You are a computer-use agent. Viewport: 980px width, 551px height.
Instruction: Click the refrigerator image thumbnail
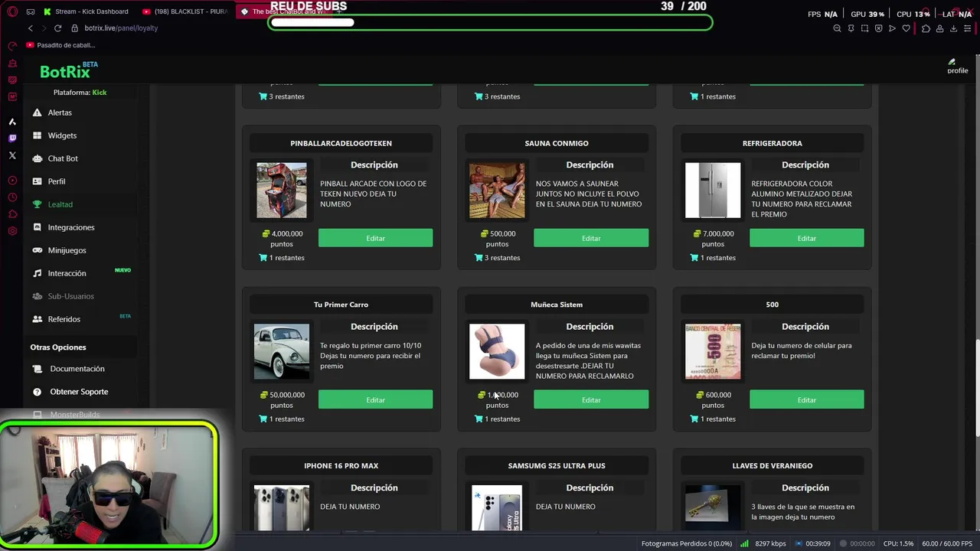point(713,191)
